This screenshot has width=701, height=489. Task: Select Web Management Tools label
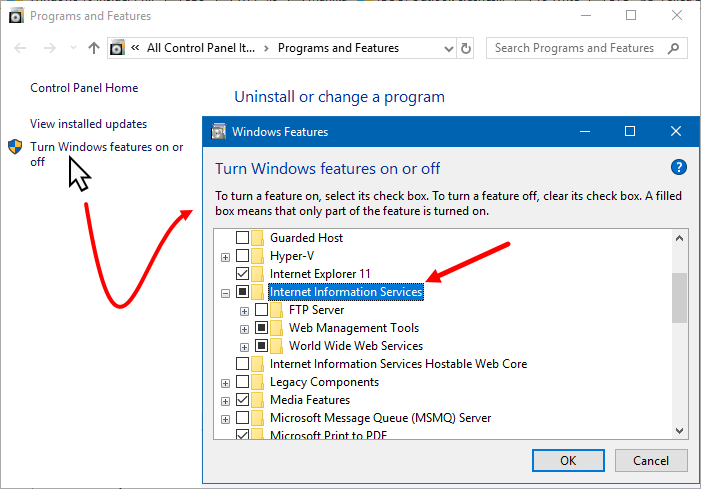(x=354, y=328)
